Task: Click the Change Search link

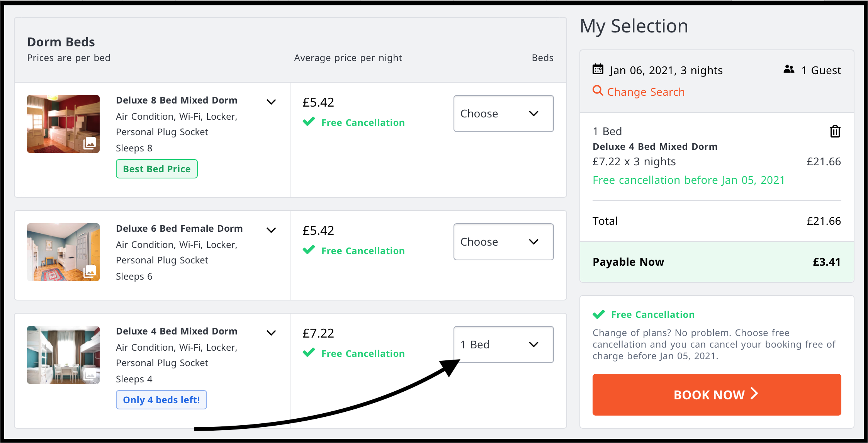Action: pos(645,92)
